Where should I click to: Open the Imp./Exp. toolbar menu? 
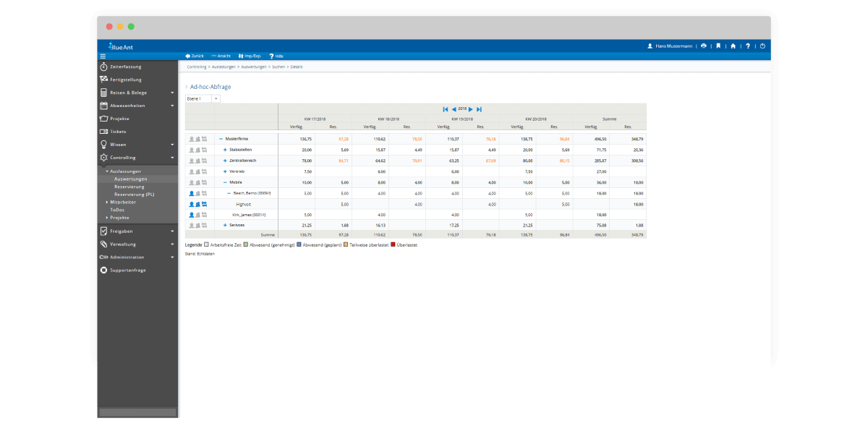pos(250,56)
